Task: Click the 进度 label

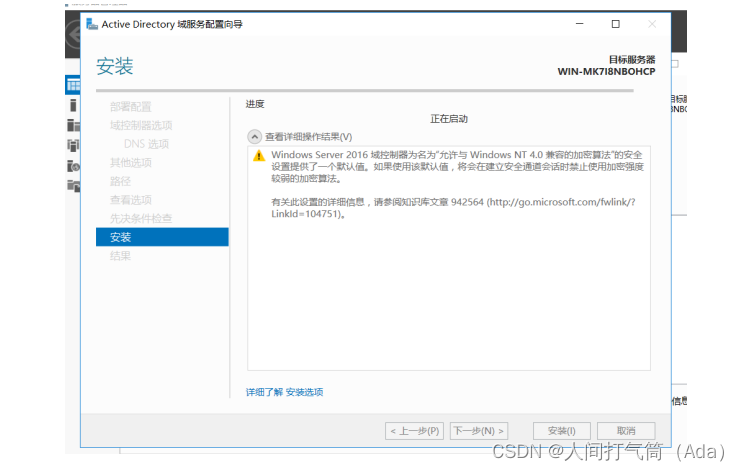Action: pyautogui.click(x=255, y=104)
